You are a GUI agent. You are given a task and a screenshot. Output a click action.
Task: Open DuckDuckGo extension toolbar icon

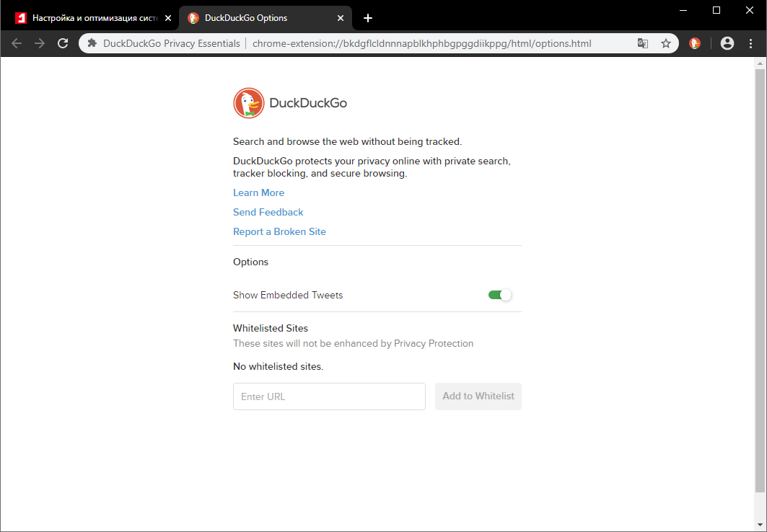click(695, 43)
